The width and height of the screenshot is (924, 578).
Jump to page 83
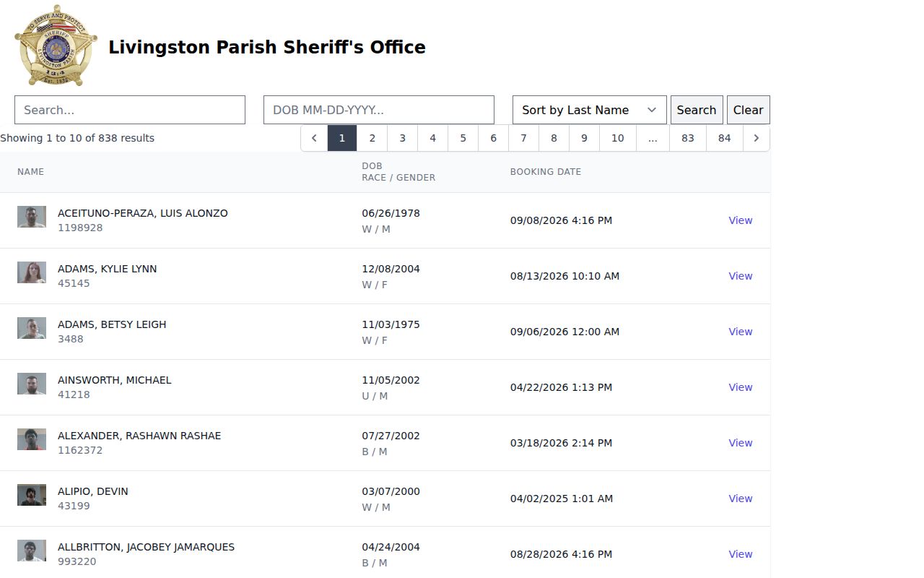tap(688, 138)
